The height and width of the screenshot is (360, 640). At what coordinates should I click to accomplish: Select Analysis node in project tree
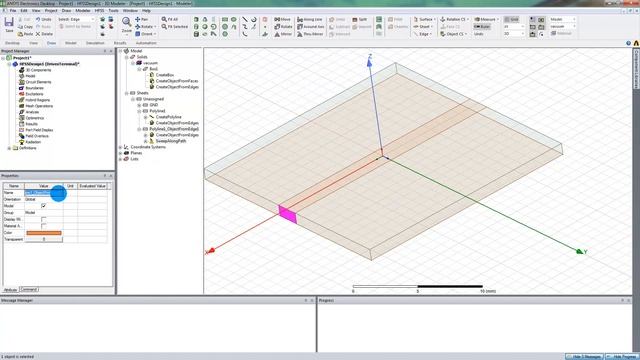tap(32, 112)
